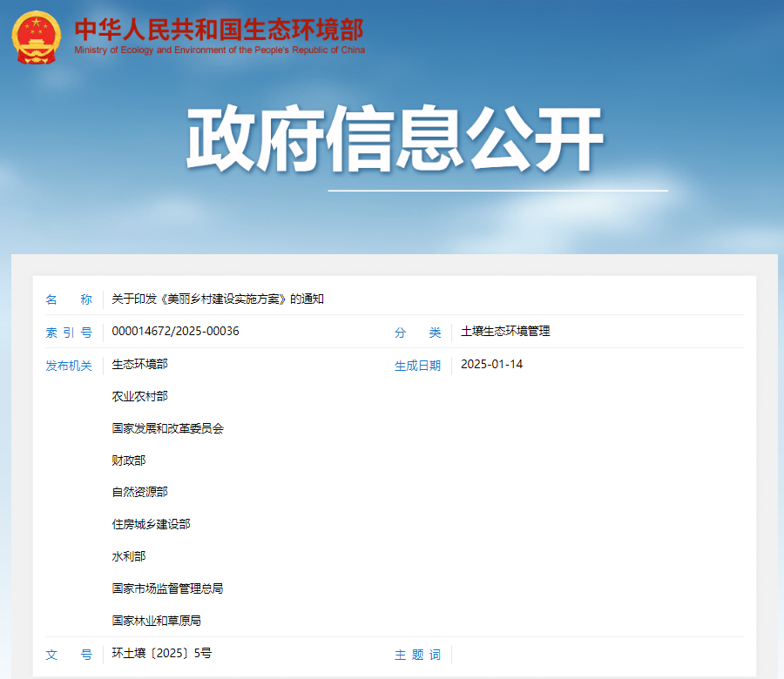Select issuing agency 财政部
The height and width of the screenshot is (679, 784).
click(x=129, y=461)
